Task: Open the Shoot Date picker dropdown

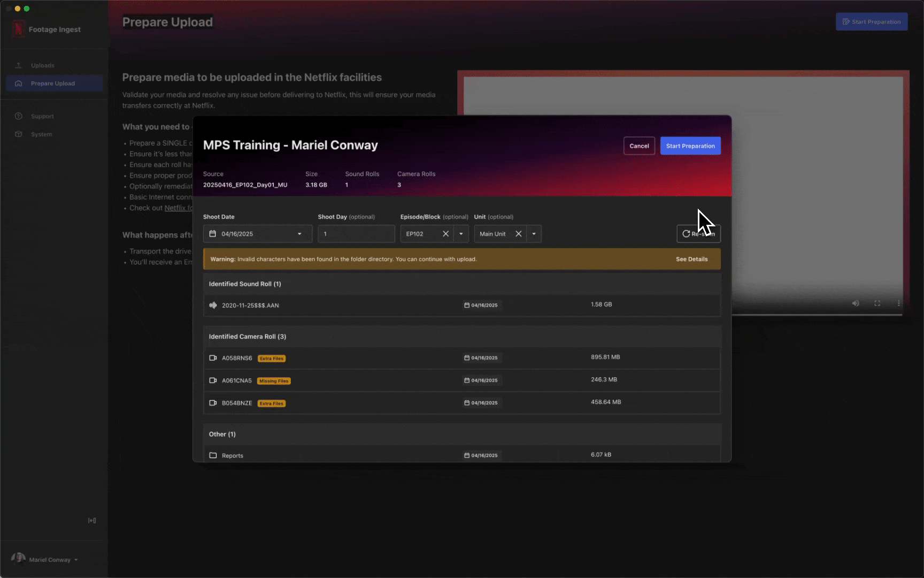Action: (299, 234)
